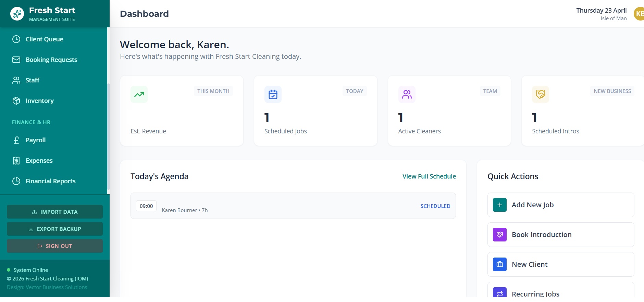This screenshot has height=302, width=644.
Task: Click the TEAM badge
Action: (x=490, y=91)
